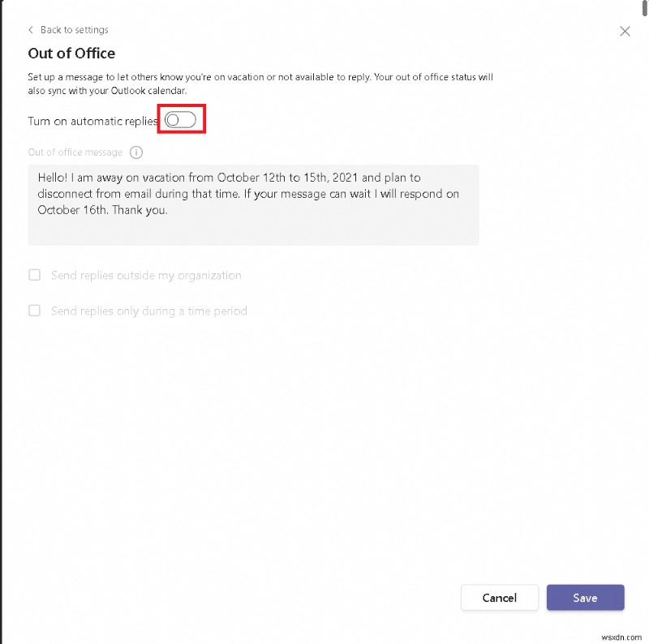Image resolution: width=649 pixels, height=644 pixels.
Task: Save the out of office settings
Action: tap(585, 598)
